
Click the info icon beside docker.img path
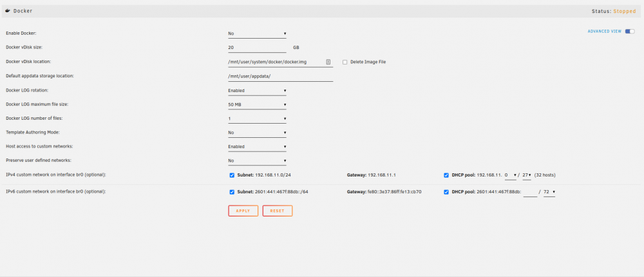click(328, 62)
